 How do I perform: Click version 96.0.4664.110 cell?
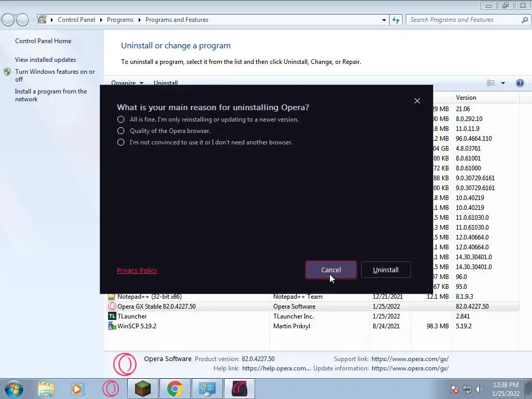[x=474, y=138]
